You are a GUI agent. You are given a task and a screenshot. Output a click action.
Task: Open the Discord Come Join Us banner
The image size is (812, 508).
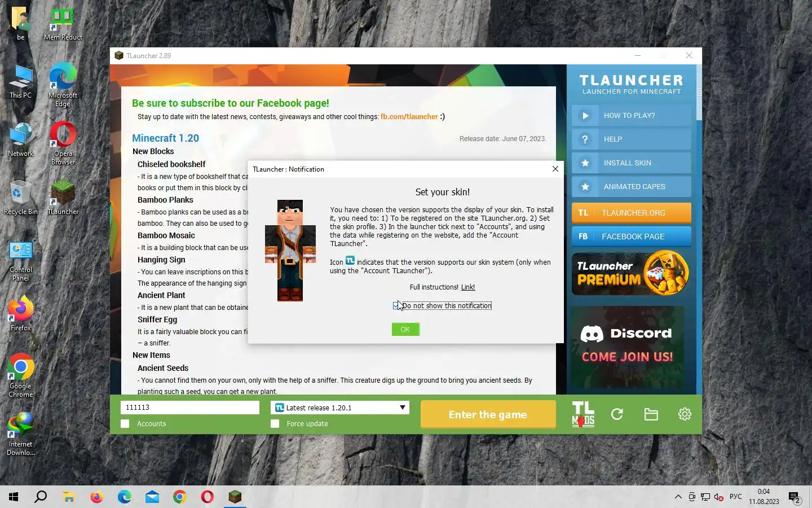coord(627,346)
